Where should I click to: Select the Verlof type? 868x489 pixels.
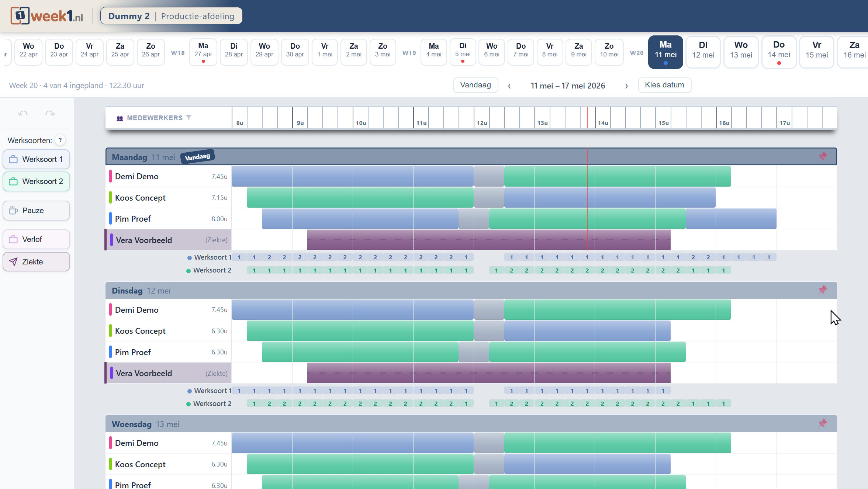pyautogui.click(x=36, y=239)
